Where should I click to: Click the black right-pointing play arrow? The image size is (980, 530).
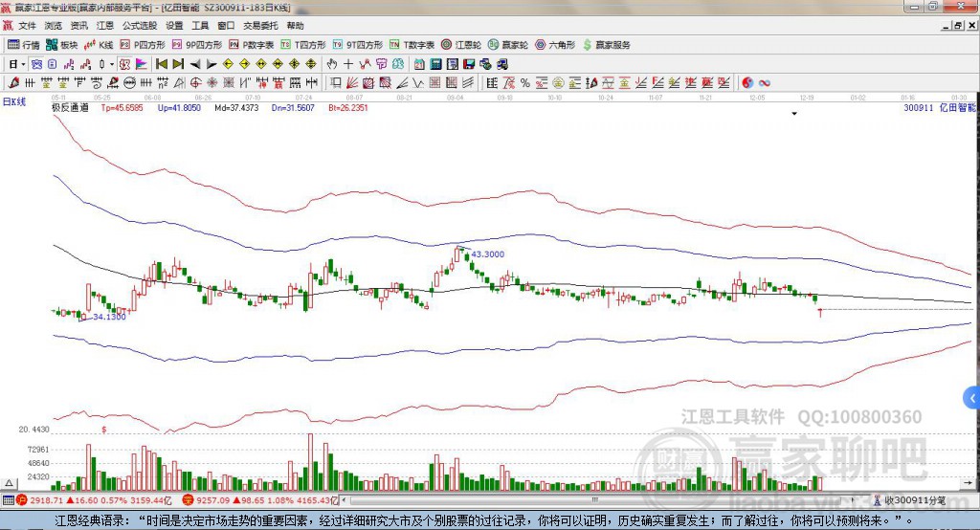click(x=212, y=63)
